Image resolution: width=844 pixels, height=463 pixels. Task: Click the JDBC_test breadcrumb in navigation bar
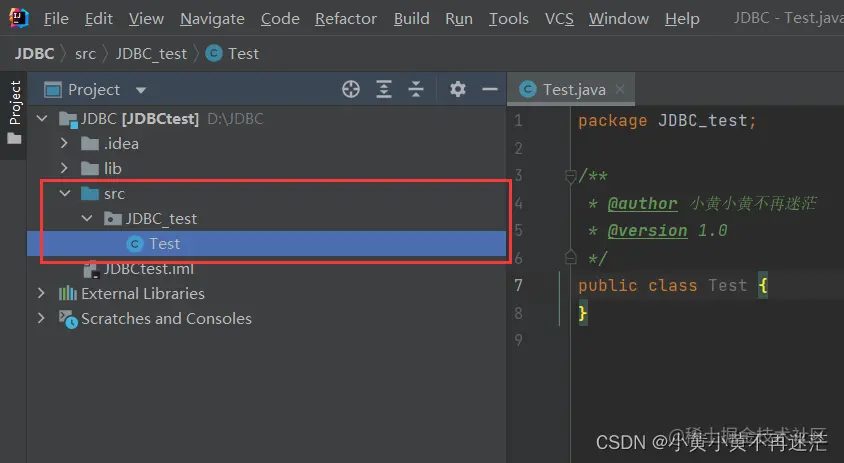tap(151, 53)
